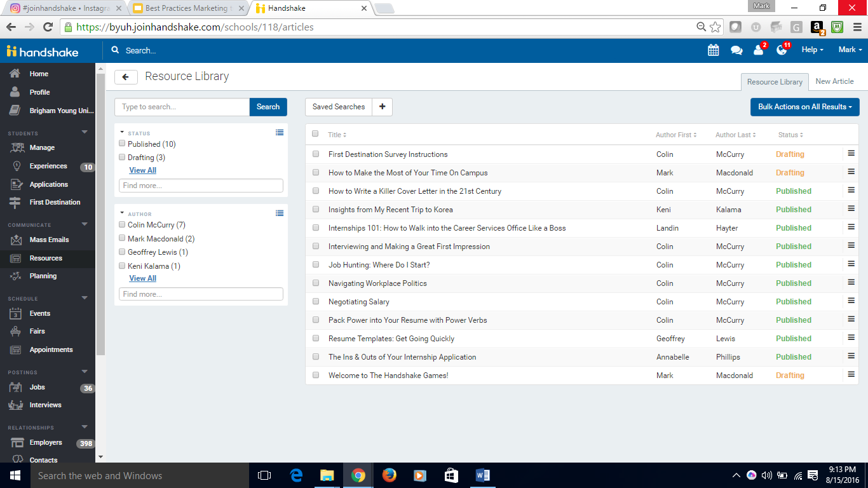Switch to the New Article tab
Viewport: 868px width, 488px height.
[x=834, y=81]
